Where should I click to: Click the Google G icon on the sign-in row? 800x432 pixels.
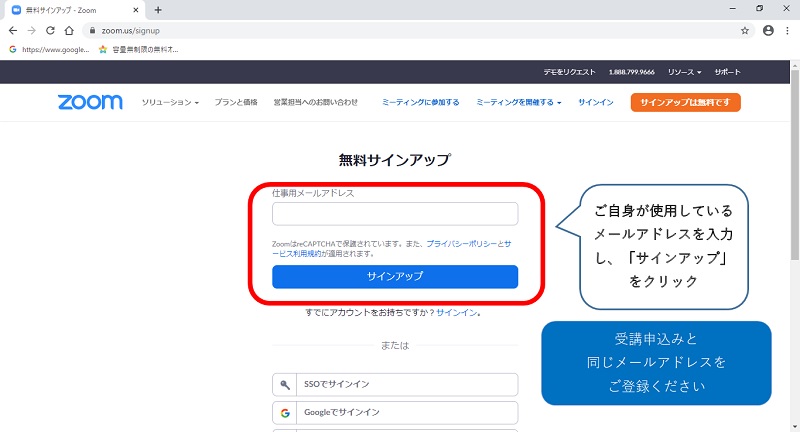[285, 413]
